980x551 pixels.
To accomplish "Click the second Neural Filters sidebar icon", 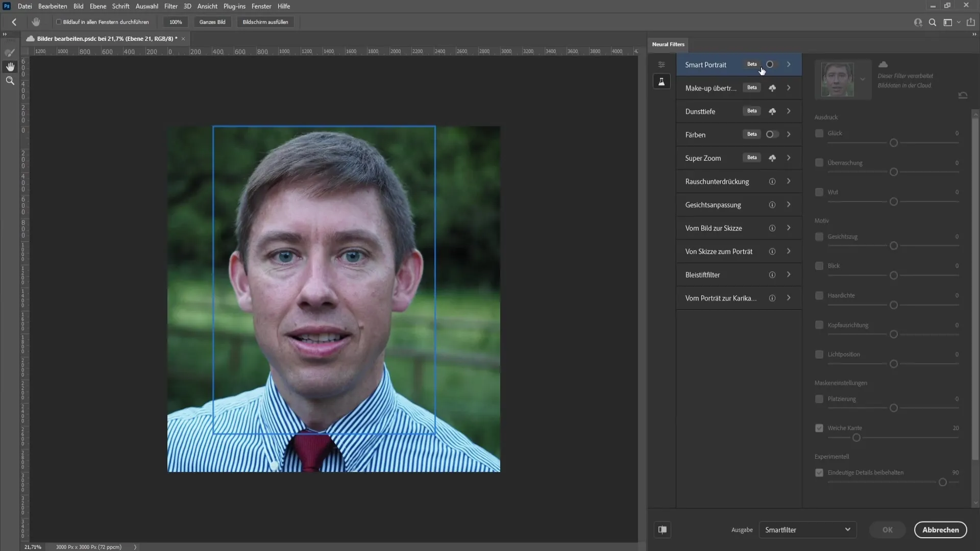I will [661, 82].
